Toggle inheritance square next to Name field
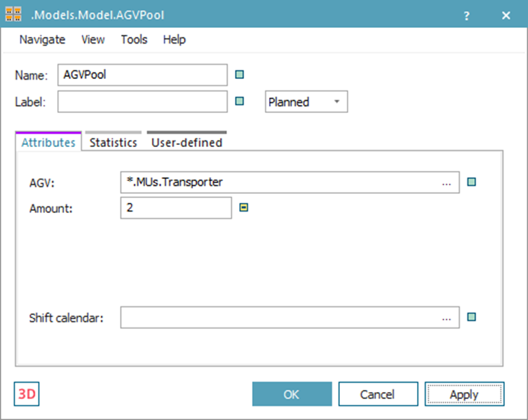Image resolution: width=528 pixels, height=420 pixels. (239, 75)
